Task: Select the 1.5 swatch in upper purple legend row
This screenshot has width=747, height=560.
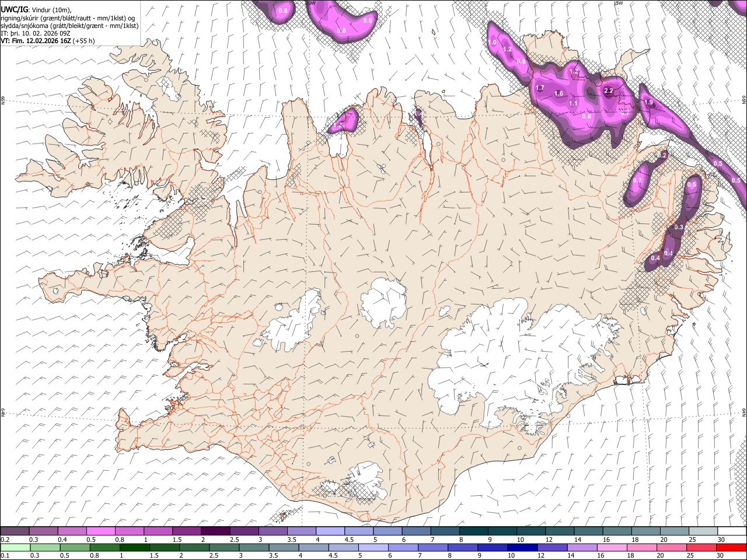Action: click(187, 531)
